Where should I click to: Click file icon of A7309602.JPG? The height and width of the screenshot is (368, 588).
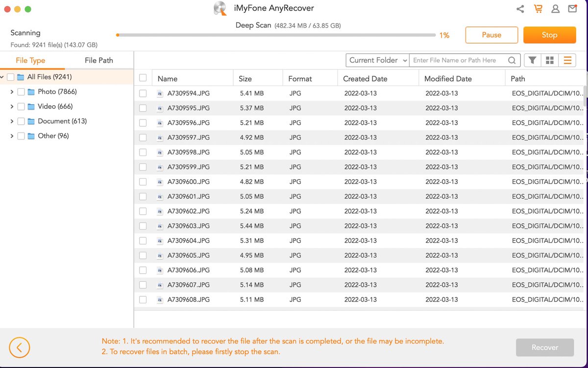(159, 211)
